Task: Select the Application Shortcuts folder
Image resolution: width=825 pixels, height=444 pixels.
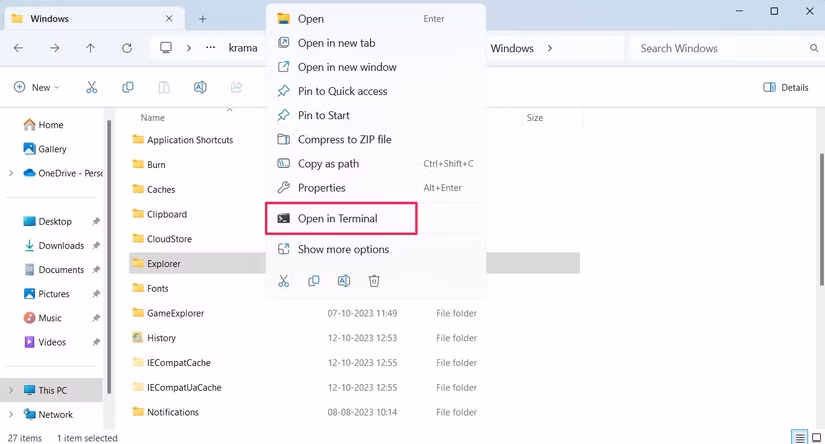Action: click(x=183, y=140)
